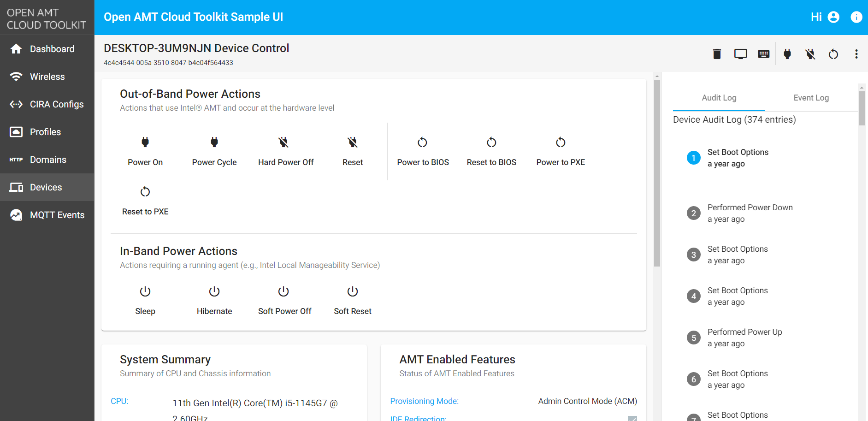This screenshot has height=421, width=868.
Task: Navigate to Domains
Action: pos(47,160)
